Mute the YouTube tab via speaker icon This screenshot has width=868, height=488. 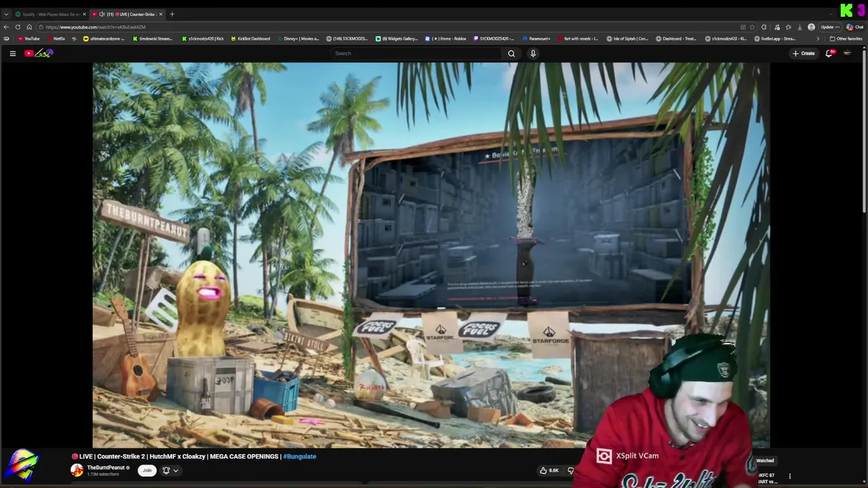tap(102, 14)
